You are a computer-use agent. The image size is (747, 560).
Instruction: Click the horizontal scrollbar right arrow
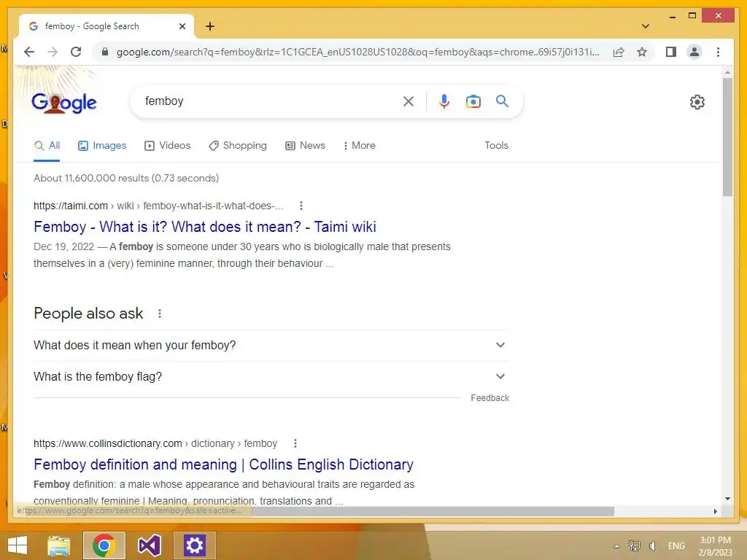(715, 511)
